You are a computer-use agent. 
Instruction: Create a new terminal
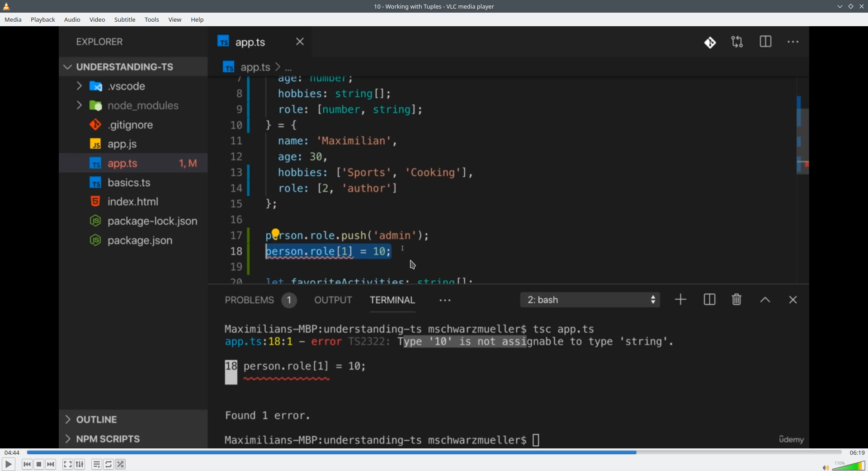coord(680,300)
